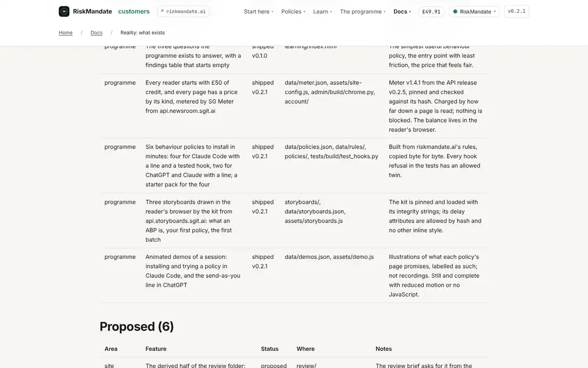The width and height of the screenshot is (588, 368).
Task: Click the Where column header
Action: (306, 349)
